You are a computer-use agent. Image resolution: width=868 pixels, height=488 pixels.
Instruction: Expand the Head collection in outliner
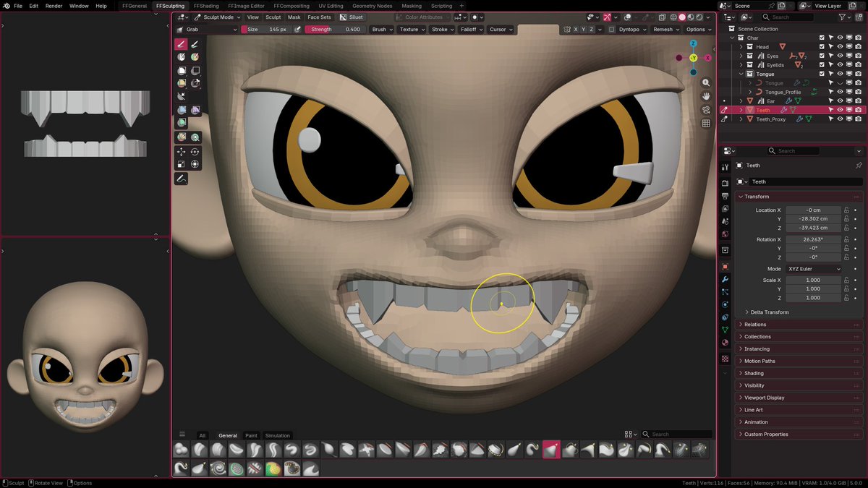741,47
